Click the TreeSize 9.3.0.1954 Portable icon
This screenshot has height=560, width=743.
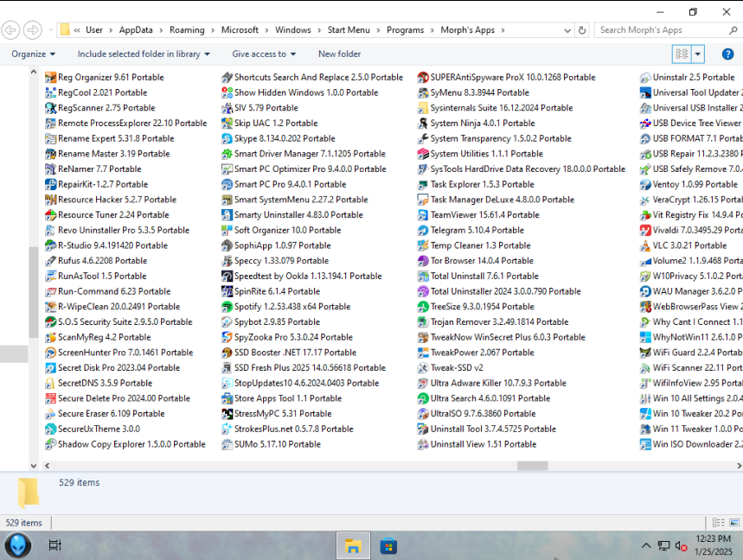[x=423, y=307]
